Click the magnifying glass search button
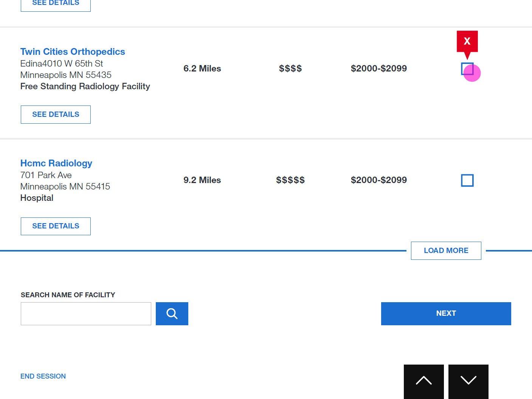Viewport: 532px width, 399px height. [x=172, y=314]
